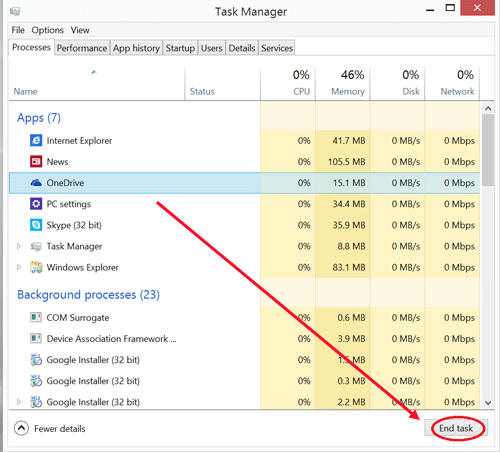The width and height of the screenshot is (500, 452).
Task: Click the Windows Explorer folder icon
Action: coord(36,267)
